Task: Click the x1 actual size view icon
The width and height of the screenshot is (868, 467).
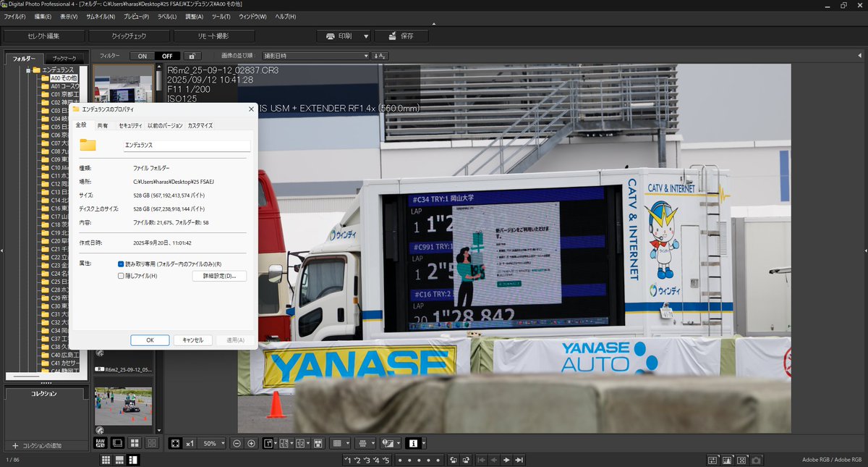Action: pos(190,443)
